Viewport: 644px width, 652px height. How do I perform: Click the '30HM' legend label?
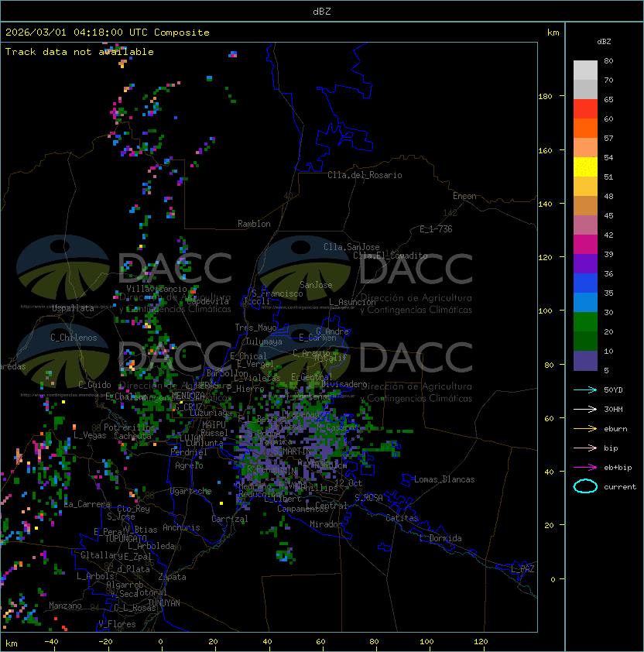(x=613, y=409)
